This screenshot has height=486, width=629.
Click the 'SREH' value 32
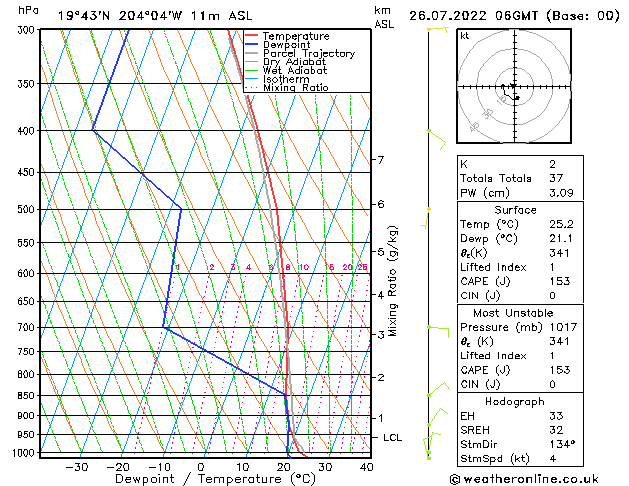click(556, 430)
